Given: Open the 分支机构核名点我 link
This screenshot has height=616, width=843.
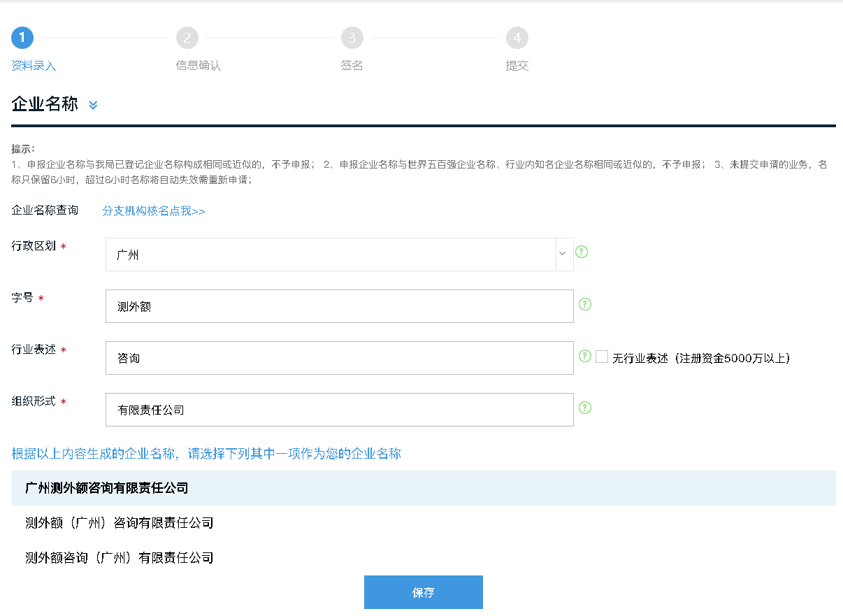Looking at the screenshot, I should pyautogui.click(x=153, y=210).
